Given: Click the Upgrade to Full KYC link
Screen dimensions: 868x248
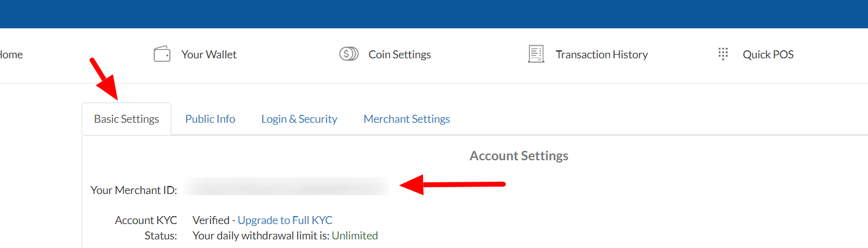Looking at the screenshot, I should (x=285, y=220).
